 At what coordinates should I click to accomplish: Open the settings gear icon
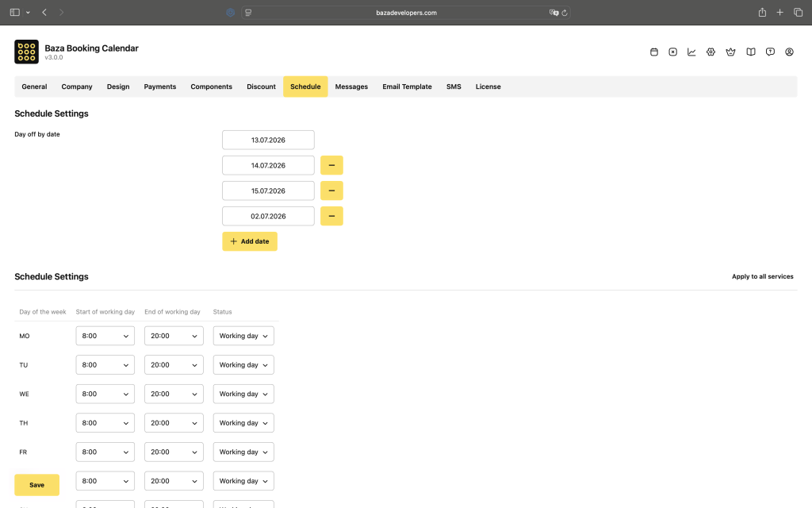pyautogui.click(x=710, y=52)
